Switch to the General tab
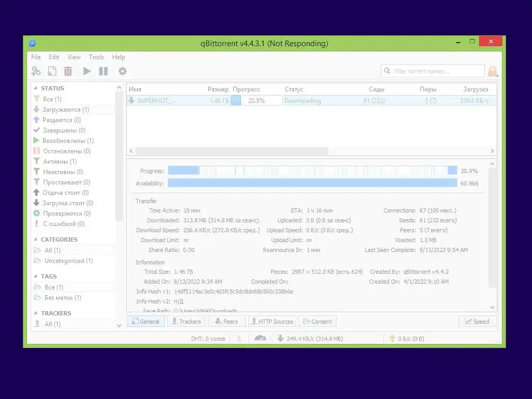 [145, 321]
